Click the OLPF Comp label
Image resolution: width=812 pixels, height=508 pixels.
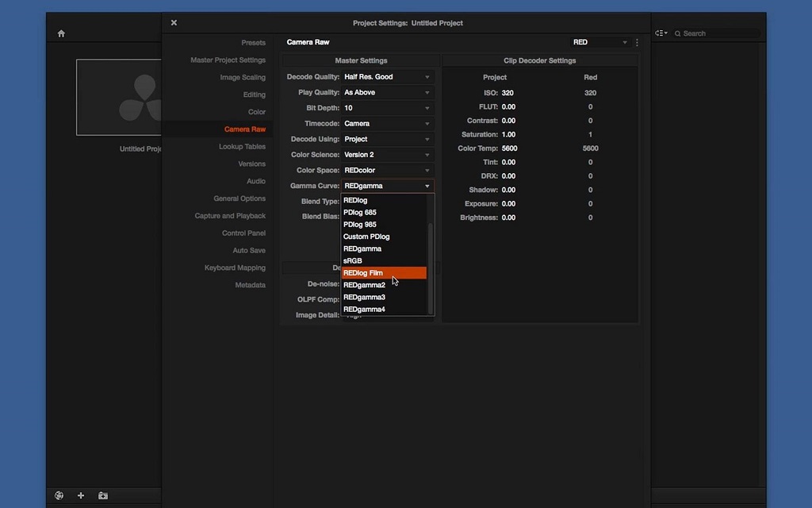pos(318,299)
